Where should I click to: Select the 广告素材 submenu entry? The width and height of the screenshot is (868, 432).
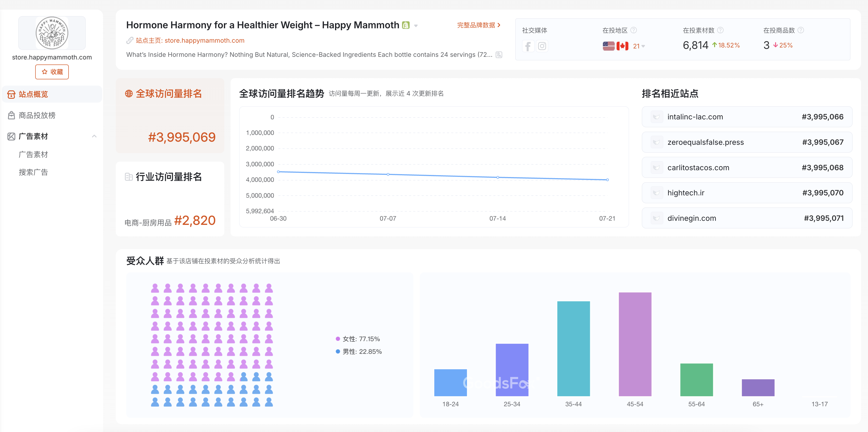pos(33,154)
